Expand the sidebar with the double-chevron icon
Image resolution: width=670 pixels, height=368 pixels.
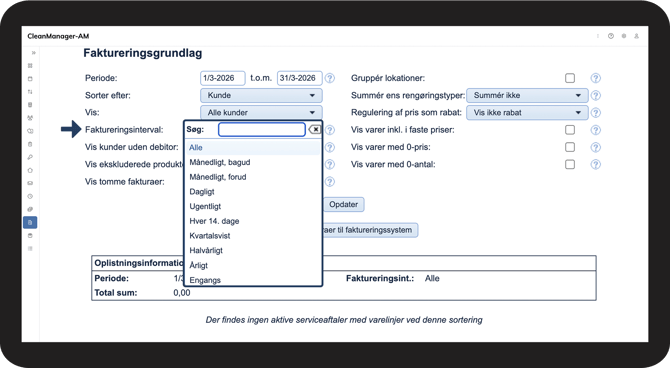[33, 53]
